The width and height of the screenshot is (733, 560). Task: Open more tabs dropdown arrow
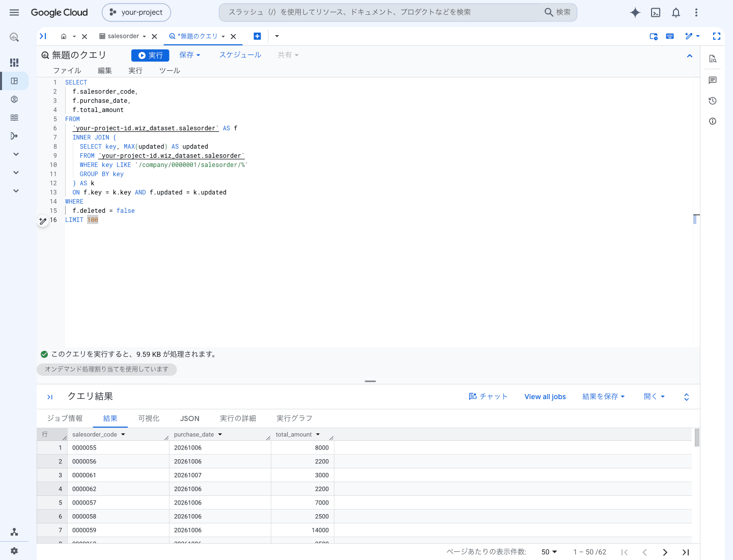click(x=277, y=36)
